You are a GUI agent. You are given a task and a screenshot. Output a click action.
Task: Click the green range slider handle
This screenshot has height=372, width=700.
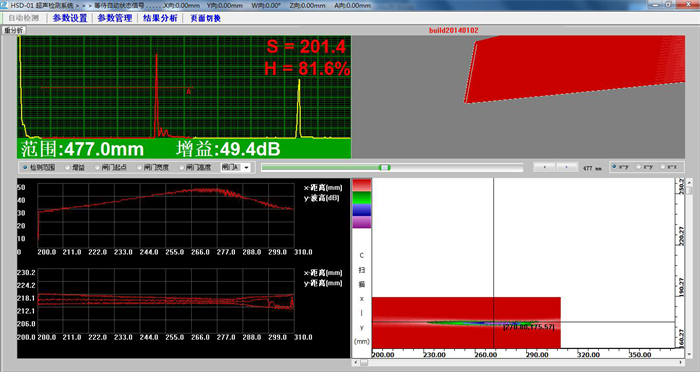tap(384, 167)
